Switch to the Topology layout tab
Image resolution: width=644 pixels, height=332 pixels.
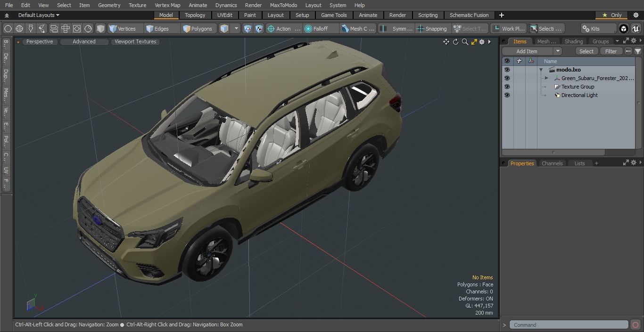(195, 15)
